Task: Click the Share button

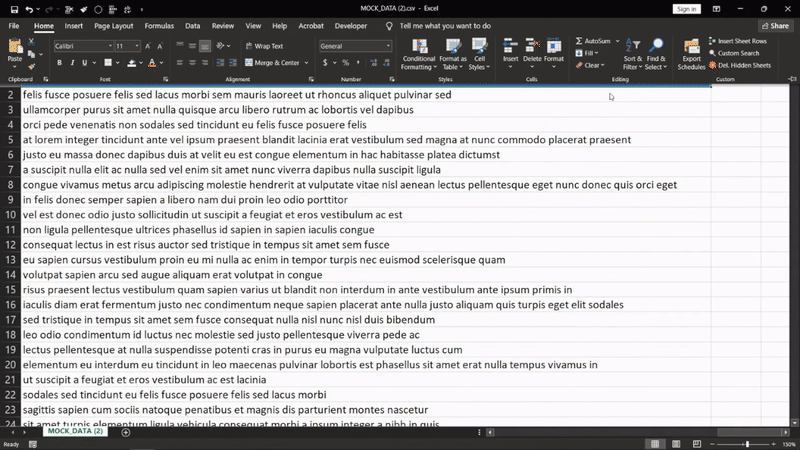Action: pos(774,26)
